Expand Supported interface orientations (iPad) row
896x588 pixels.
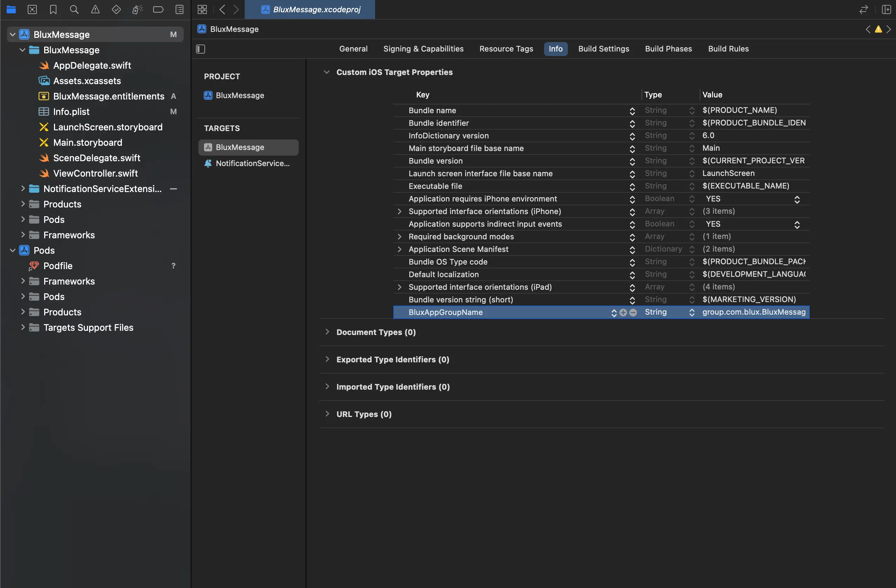tap(399, 287)
